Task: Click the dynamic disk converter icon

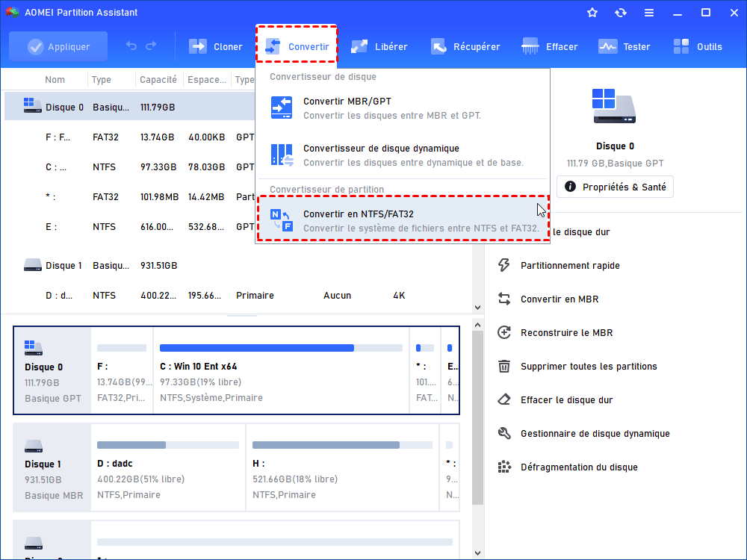Action: 282,155
